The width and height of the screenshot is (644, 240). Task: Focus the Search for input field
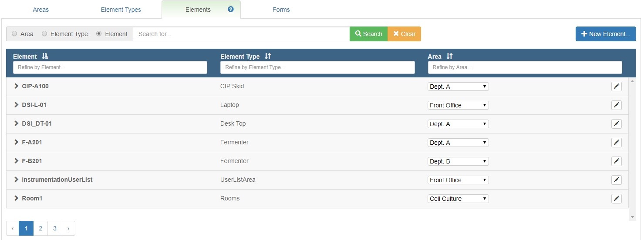pyautogui.click(x=241, y=34)
